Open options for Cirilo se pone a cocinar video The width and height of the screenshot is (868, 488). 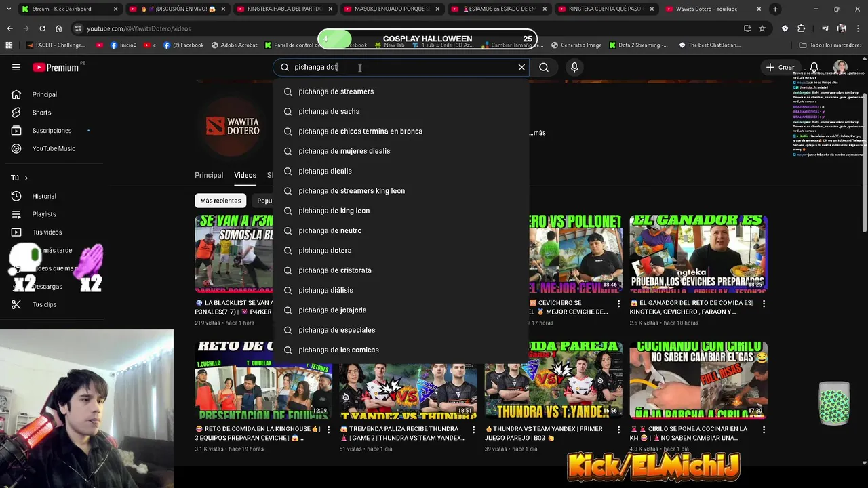764,430
